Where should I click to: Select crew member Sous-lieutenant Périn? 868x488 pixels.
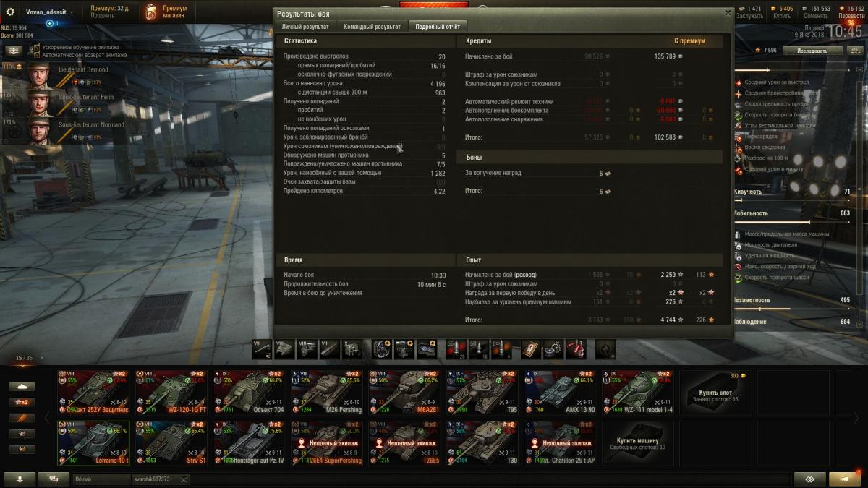point(69,103)
